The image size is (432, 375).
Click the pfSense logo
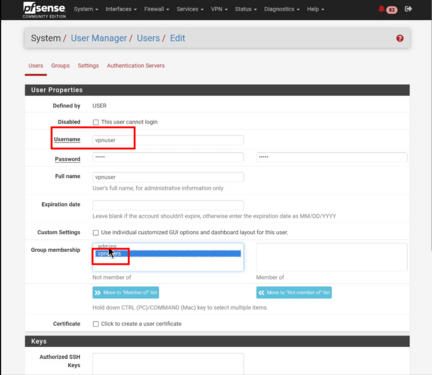pos(44,10)
